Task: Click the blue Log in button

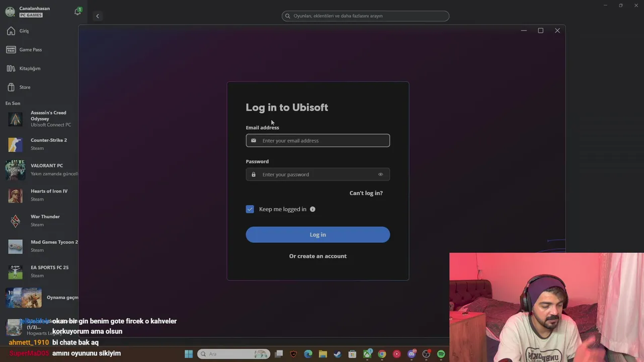Action: pyautogui.click(x=317, y=235)
